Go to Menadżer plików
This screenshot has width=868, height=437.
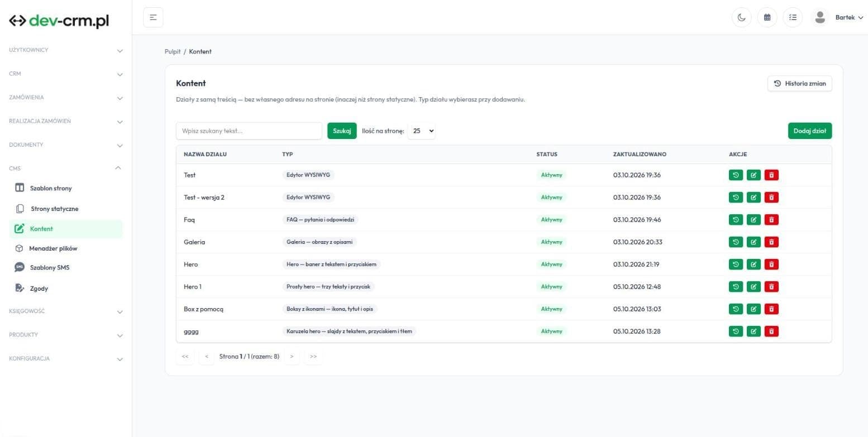tap(66, 248)
